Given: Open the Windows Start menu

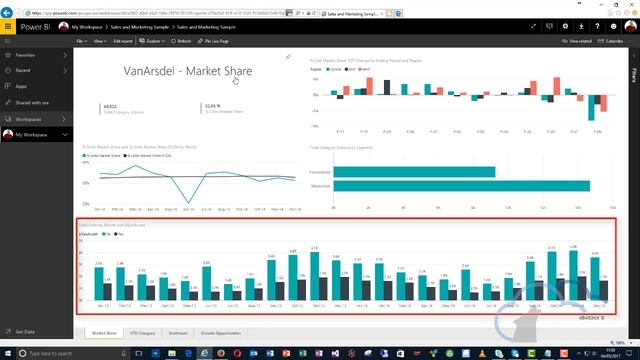Looking at the screenshot, I should coord(8,353).
